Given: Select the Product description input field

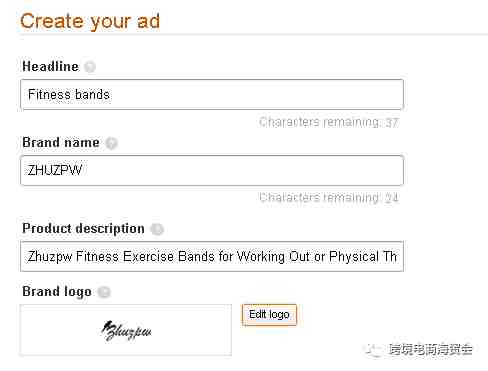Looking at the screenshot, I should tap(212, 256).
